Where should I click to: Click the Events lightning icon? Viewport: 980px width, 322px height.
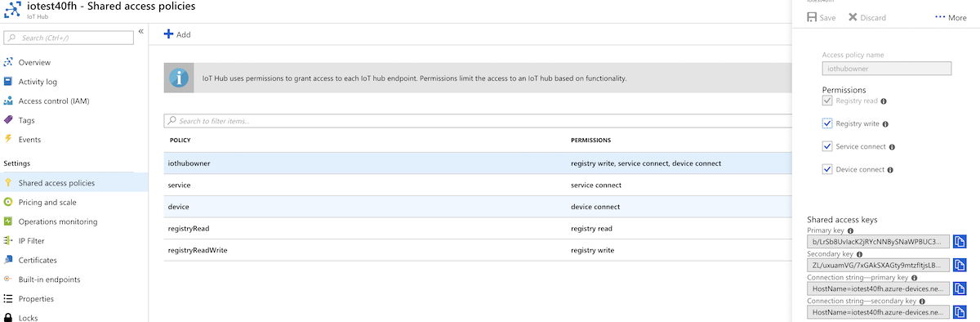coord(8,140)
